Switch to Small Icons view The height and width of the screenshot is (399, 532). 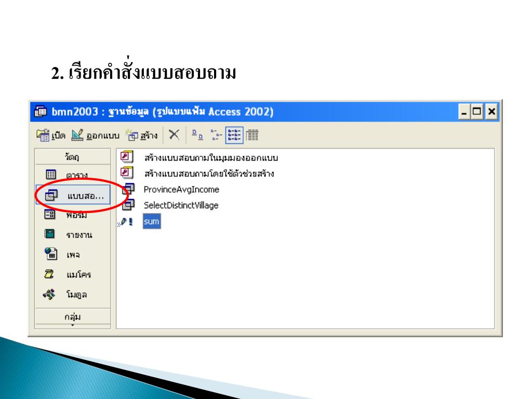click(216, 135)
